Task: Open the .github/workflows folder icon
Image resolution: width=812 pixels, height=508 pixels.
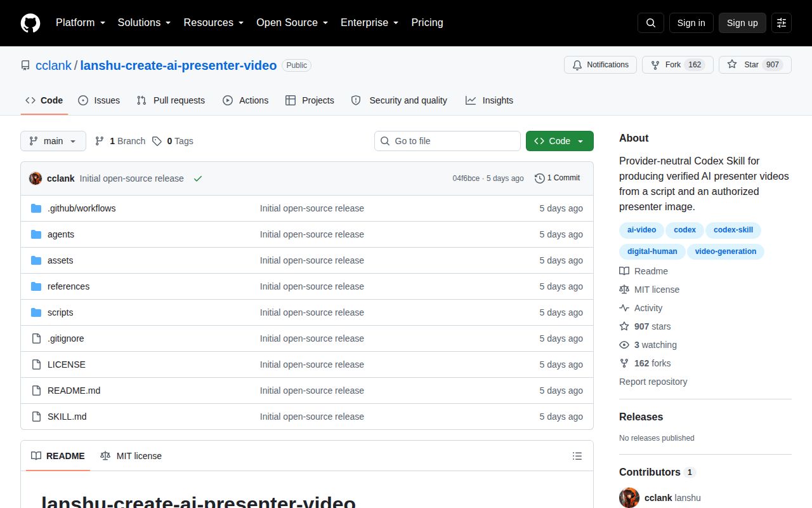Action: (x=36, y=208)
